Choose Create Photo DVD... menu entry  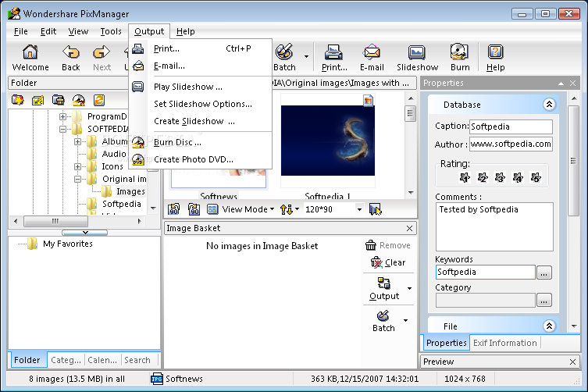click(x=201, y=159)
